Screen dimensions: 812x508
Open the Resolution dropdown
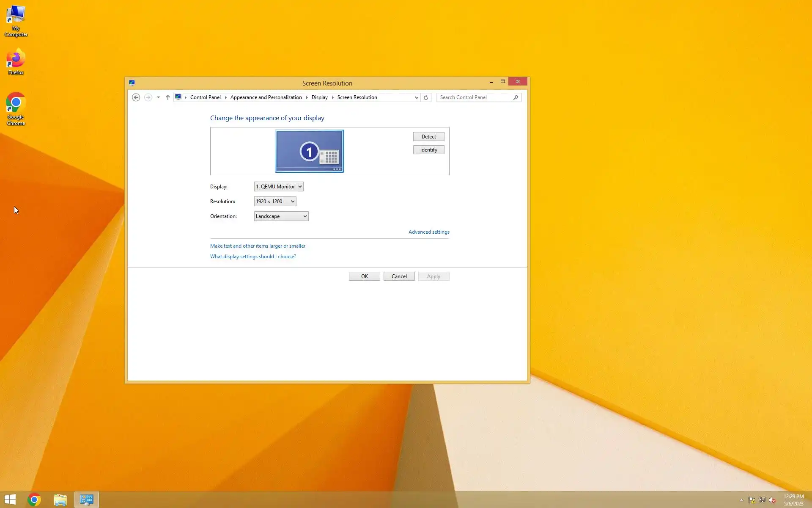coord(275,202)
